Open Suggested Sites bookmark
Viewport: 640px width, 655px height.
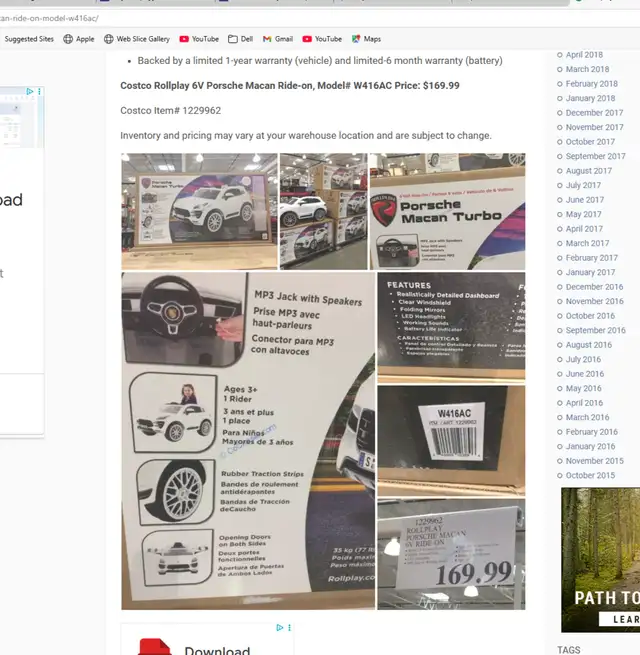click(29, 39)
